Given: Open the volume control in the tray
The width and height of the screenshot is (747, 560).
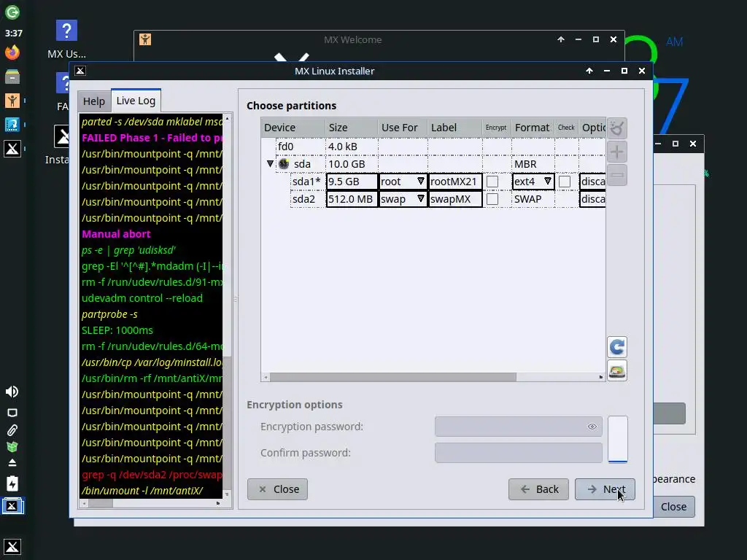Looking at the screenshot, I should click(12, 392).
